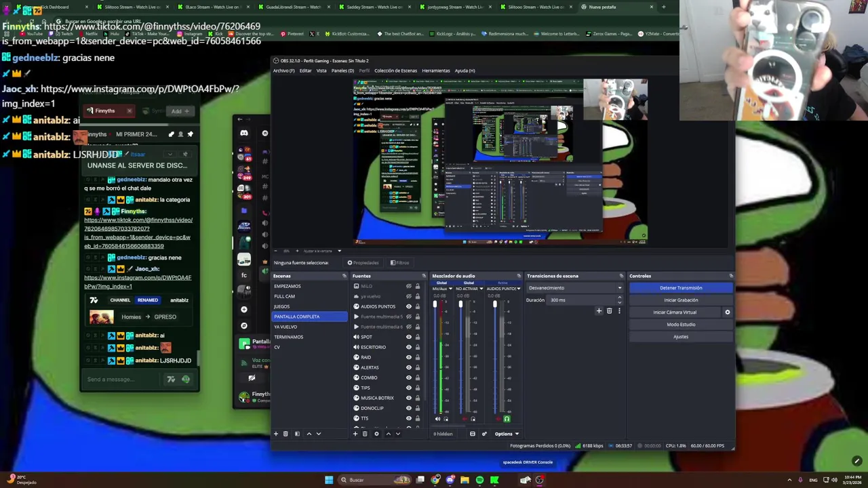The width and height of the screenshot is (868, 488).
Task: Open the mixer Options dropdown
Action: tap(507, 434)
